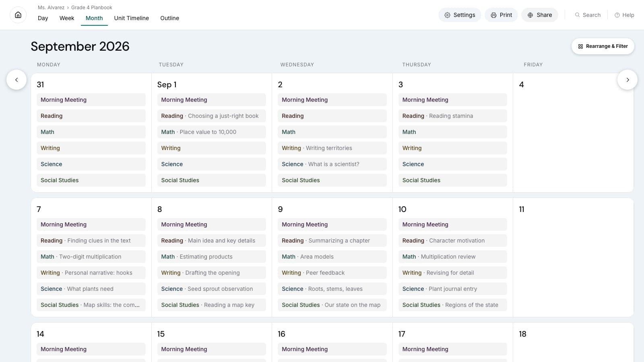The width and height of the screenshot is (644, 362).
Task: Open Writing: Revising for detail
Action: click(x=453, y=273)
